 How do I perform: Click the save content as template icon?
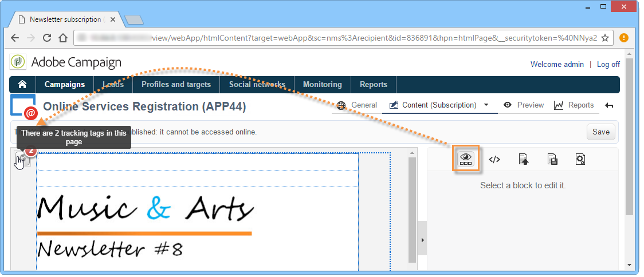[x=552, y=159]
